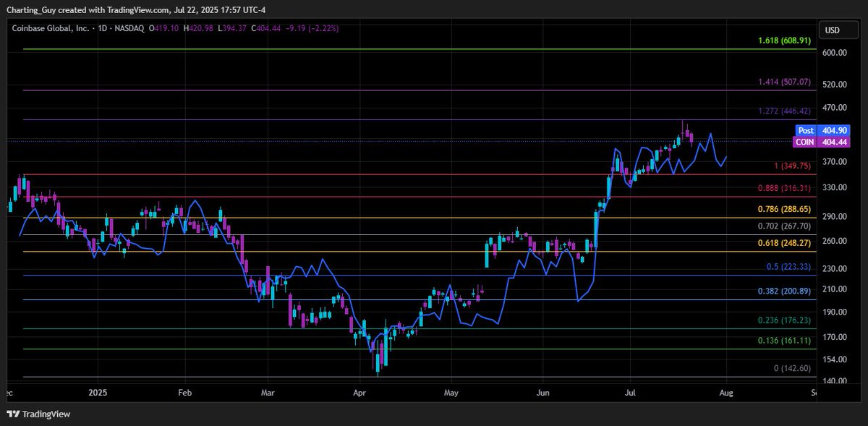This screenshot has height=426, width=868.
Task: Click the 470.00 price axis value
Action: pos(834,108)
